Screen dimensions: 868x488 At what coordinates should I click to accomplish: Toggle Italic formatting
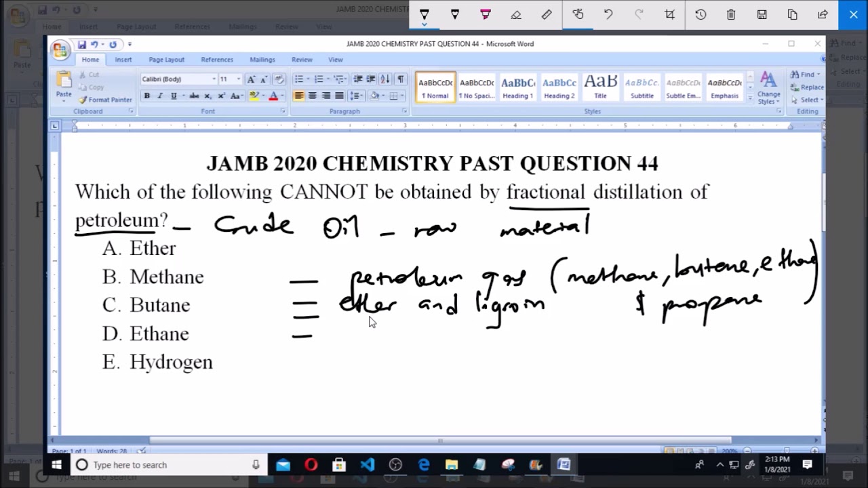point(160,96)
